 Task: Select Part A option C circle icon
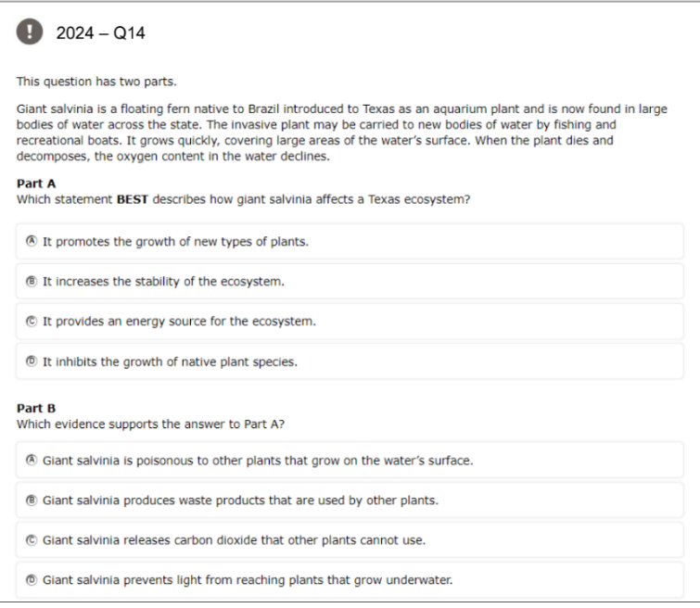pyautogui.click(x=32, y=321)
